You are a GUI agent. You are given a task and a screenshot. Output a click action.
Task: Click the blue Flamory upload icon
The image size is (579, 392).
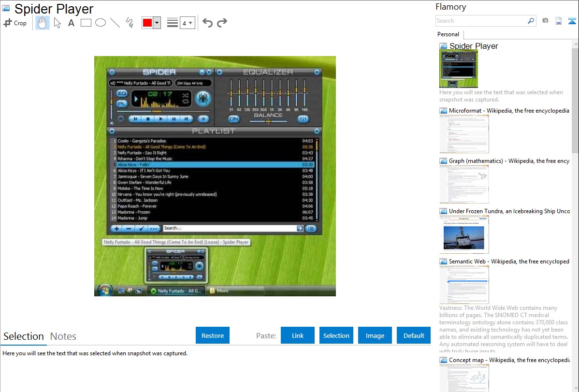click(572, 21)
